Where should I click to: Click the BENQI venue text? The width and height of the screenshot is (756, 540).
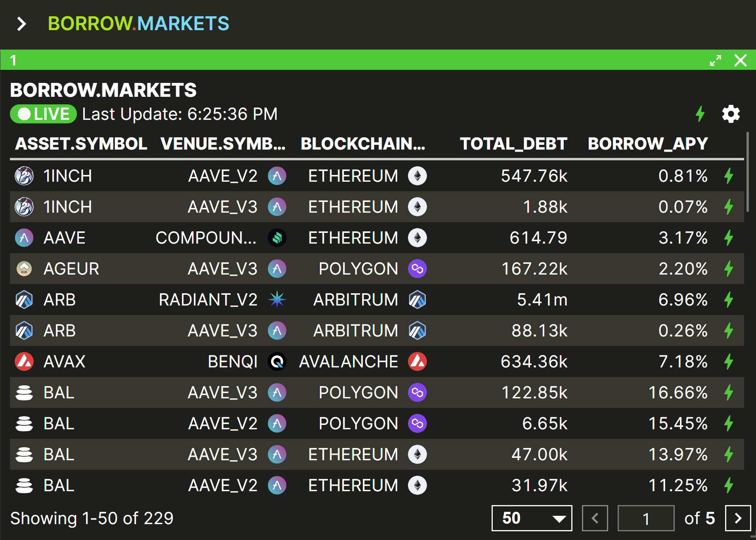(x=233, y=361)
